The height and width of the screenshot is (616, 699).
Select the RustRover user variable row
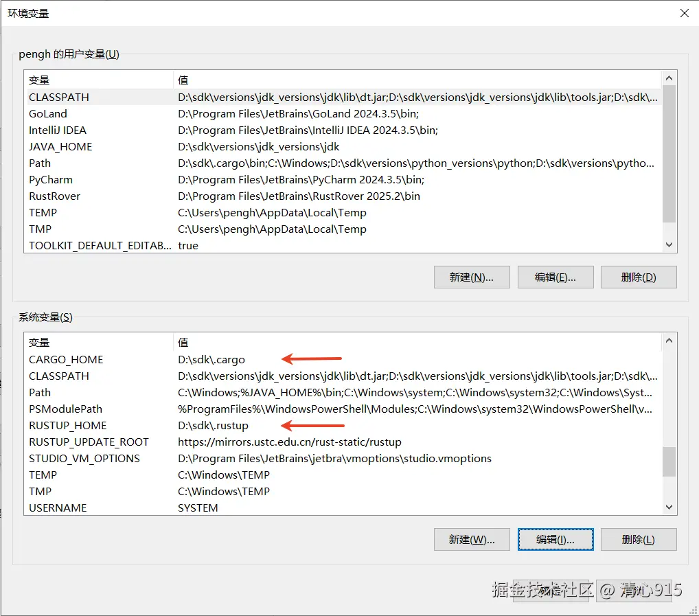pyautogui.click(x=54, y=196)
